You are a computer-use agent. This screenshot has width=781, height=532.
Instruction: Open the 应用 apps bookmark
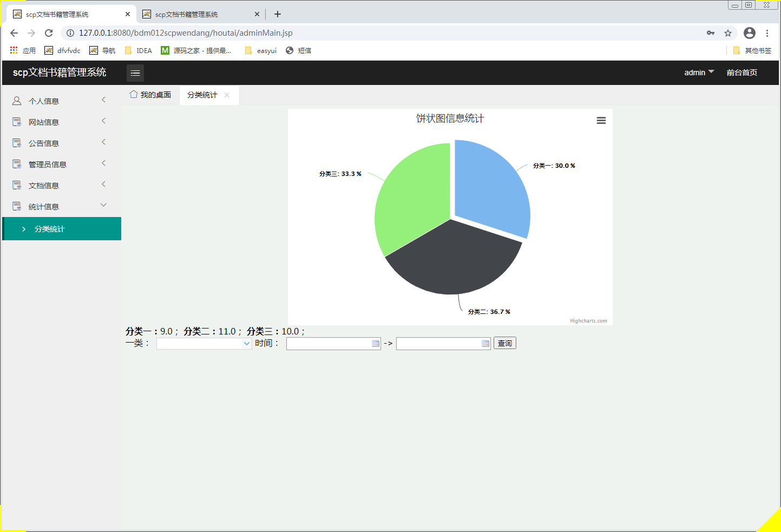pos(23,50)
